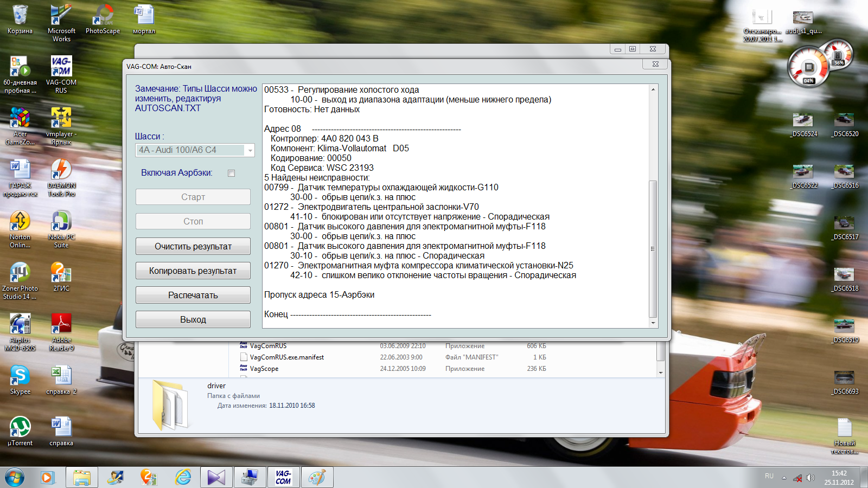The height and width of the screenshot is (488, 868).
Task: Click Internet Explorer in the taskbar
Action: click(183, 477)
